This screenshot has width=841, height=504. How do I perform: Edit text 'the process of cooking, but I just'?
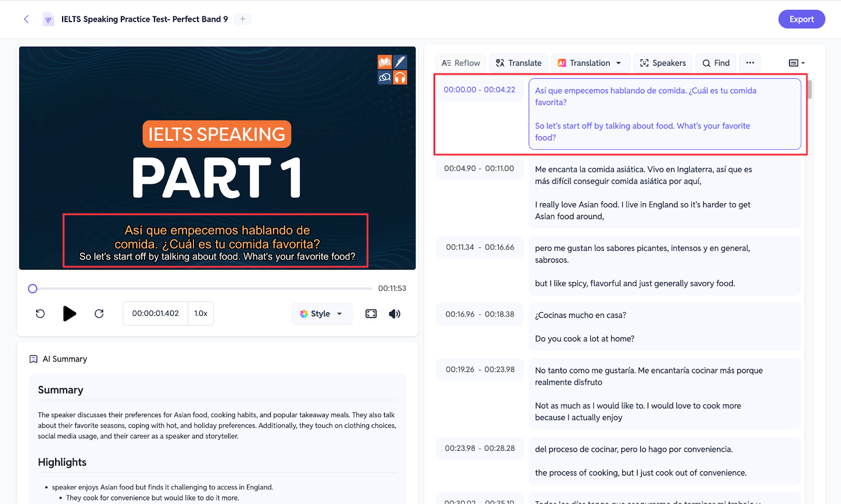(641, 473)
